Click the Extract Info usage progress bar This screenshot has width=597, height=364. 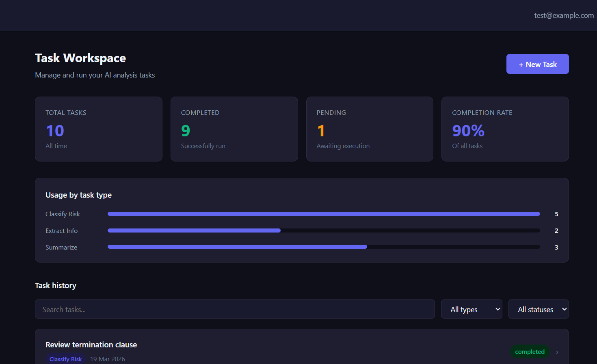[x=324, y=230]
